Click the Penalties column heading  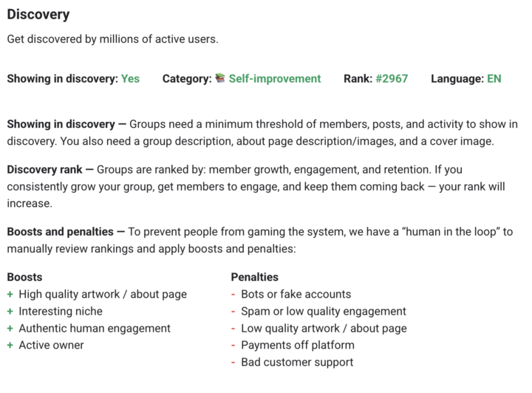click(x=254, y=277)
